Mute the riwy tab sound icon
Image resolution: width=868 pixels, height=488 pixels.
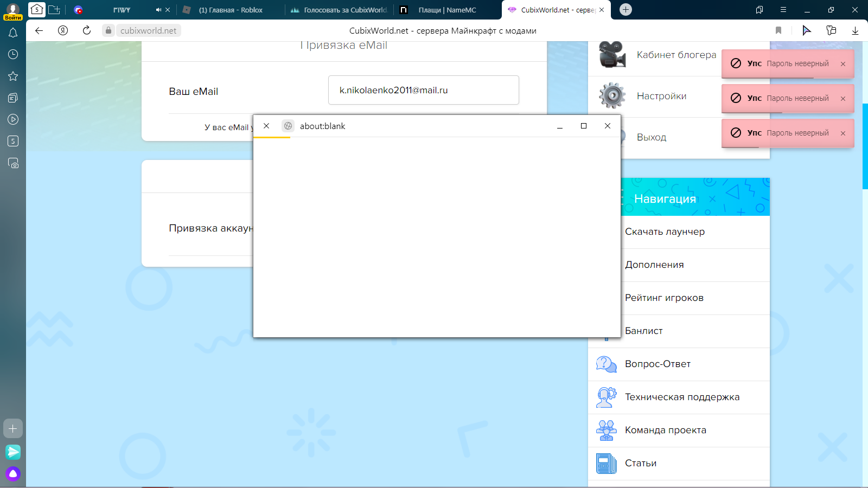(x=158, y=10)
